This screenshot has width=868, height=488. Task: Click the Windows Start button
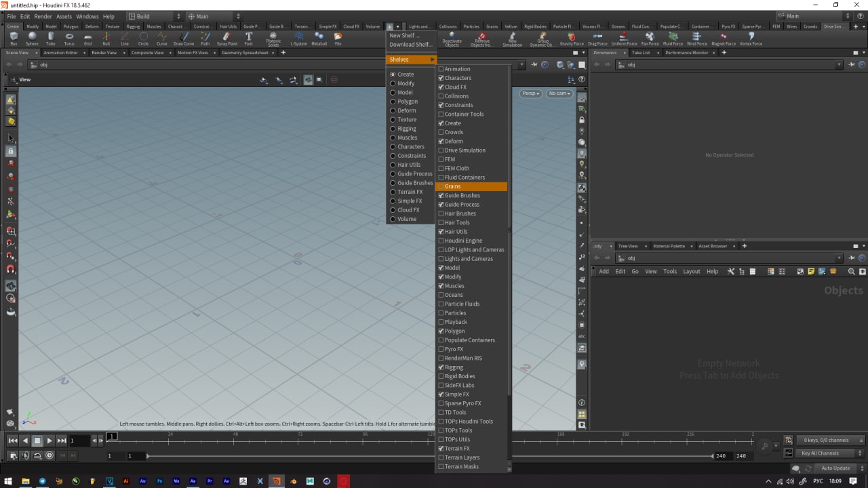pos(9,481)
